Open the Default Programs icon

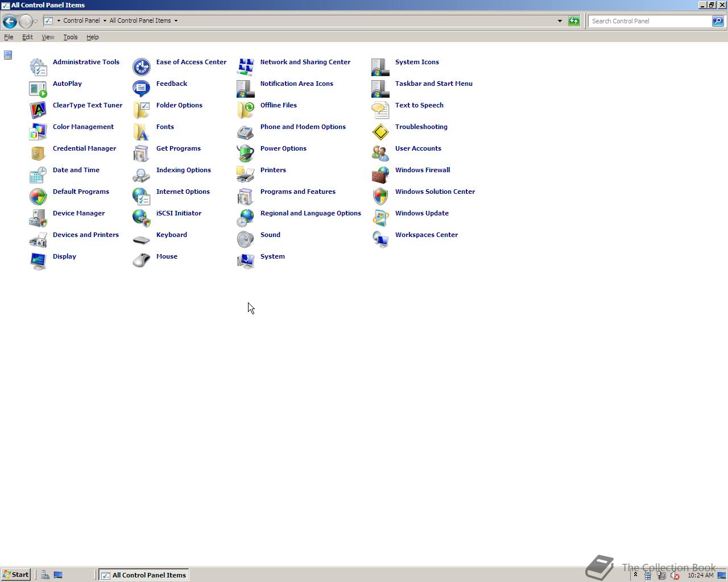point(38,197)
